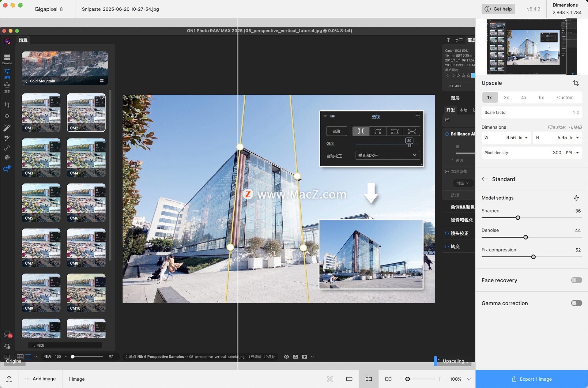Toggle Brilliance AI panel circle

pos(447,134)
